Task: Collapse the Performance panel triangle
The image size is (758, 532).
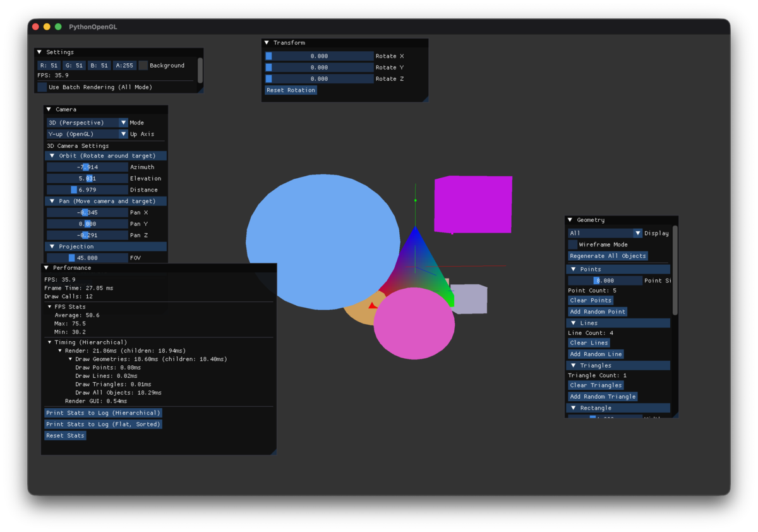Action: pos(47,268)
